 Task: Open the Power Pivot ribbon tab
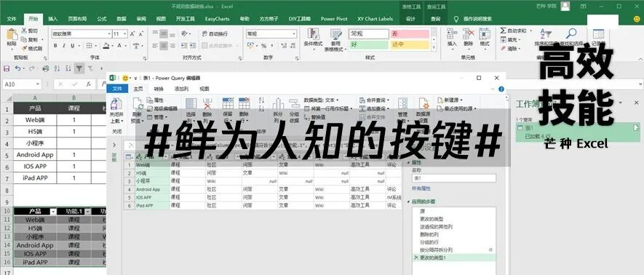pos(334,19)
